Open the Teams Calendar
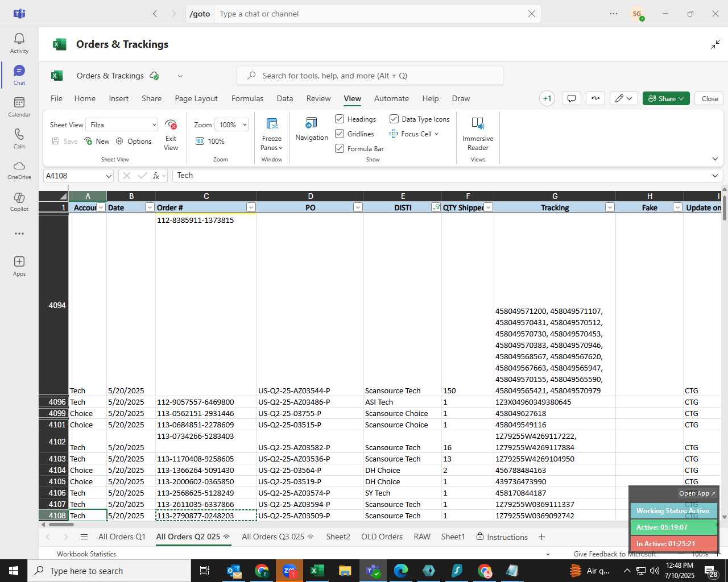Viewport: 728px width, 582px height. click(x=19, y=107)
